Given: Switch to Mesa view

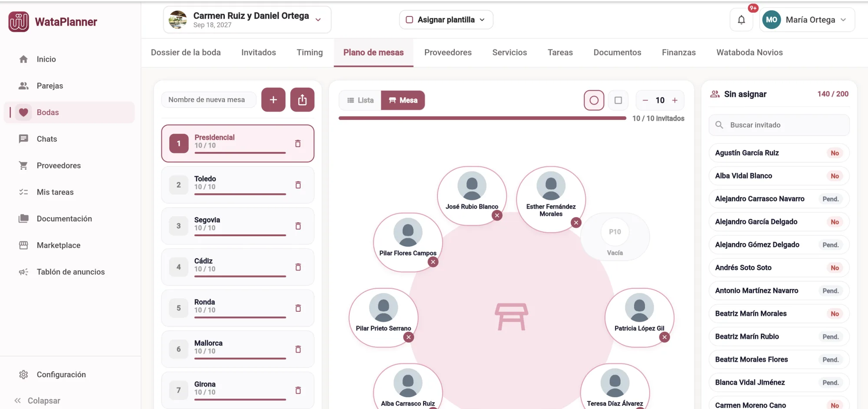Looking at the screenshot, I should click(x=403, y=100).
